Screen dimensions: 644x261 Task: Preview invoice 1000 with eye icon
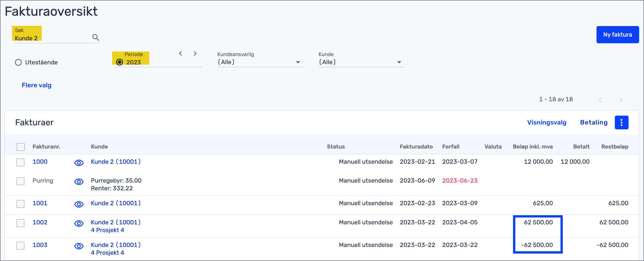[79, 163]
